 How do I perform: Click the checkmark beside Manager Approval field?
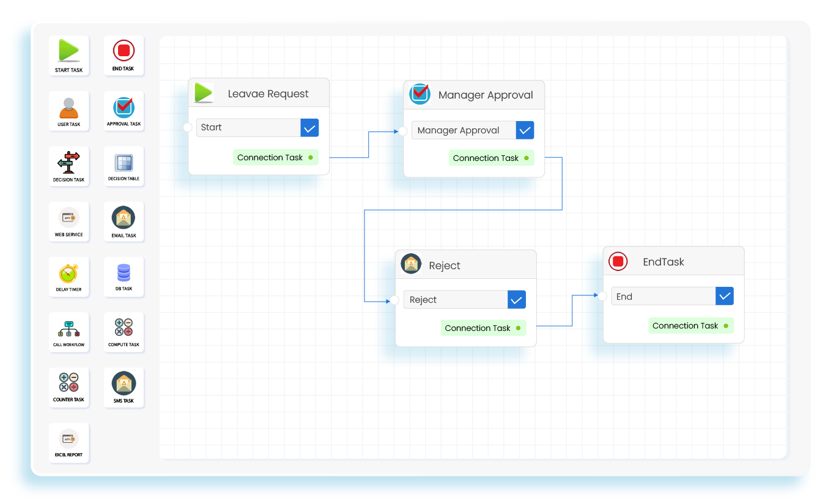click(x=525, y=130)
